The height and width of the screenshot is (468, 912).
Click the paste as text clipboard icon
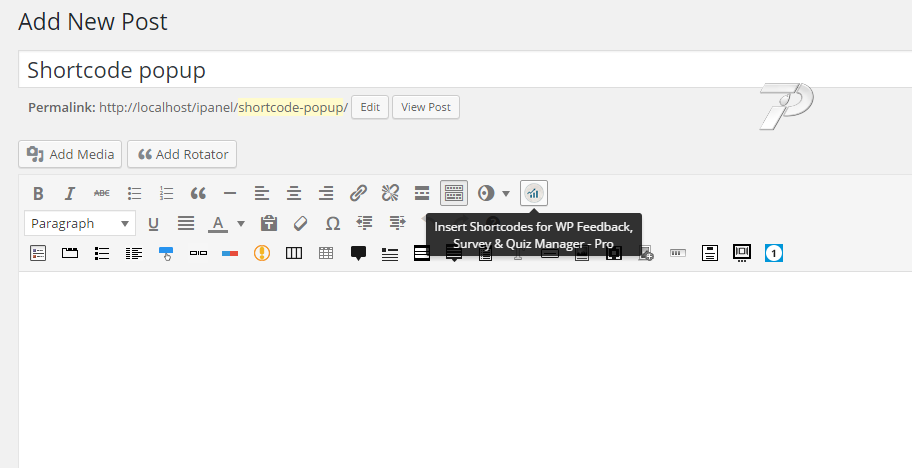tap(268, 223)
